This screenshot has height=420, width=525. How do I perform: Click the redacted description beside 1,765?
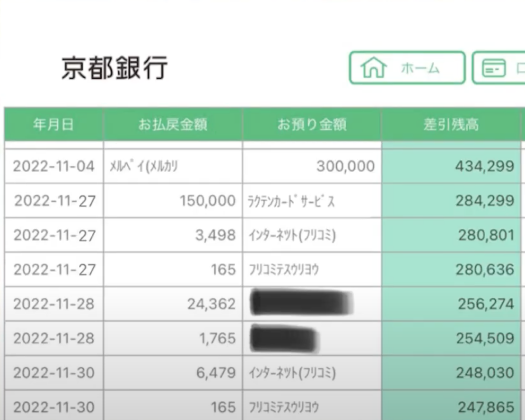click(x=284, y=339)
